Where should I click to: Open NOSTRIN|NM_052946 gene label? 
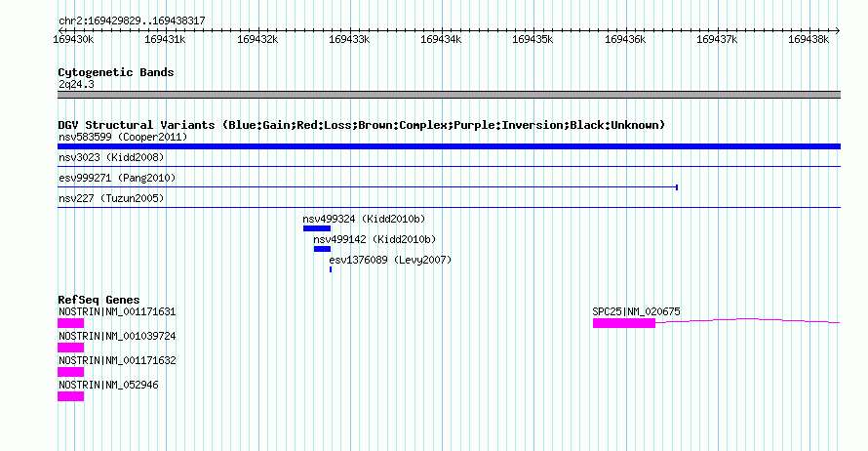[108, 385]
